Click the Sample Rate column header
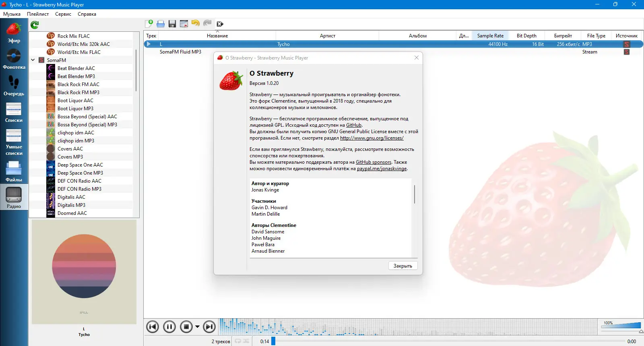The image size is (644, 346). [x=490, y=36]
